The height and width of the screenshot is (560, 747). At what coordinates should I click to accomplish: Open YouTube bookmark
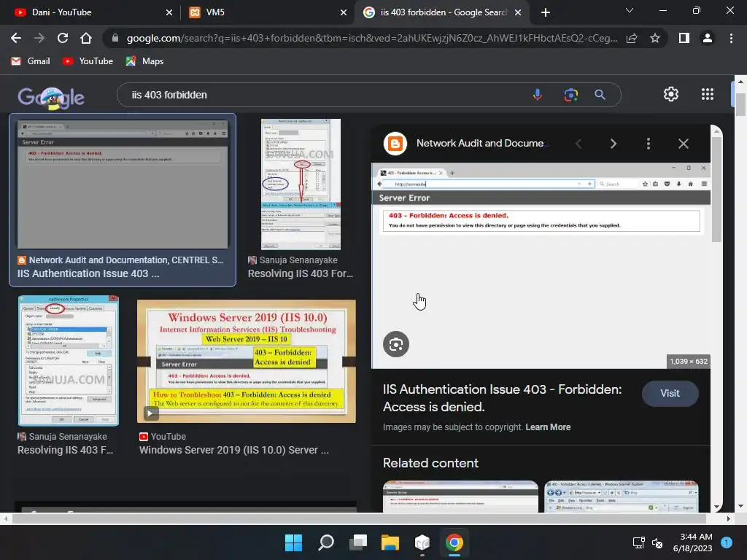tap(88, 61)
